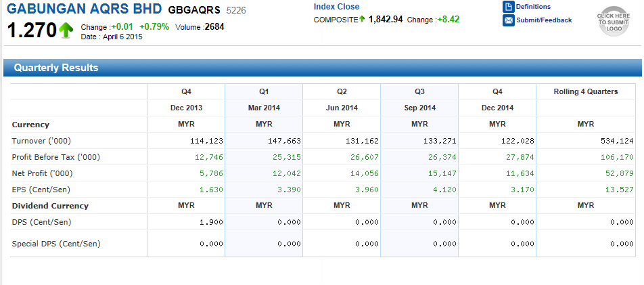
Task: Open the Definitions link
Action: (533, 7)
